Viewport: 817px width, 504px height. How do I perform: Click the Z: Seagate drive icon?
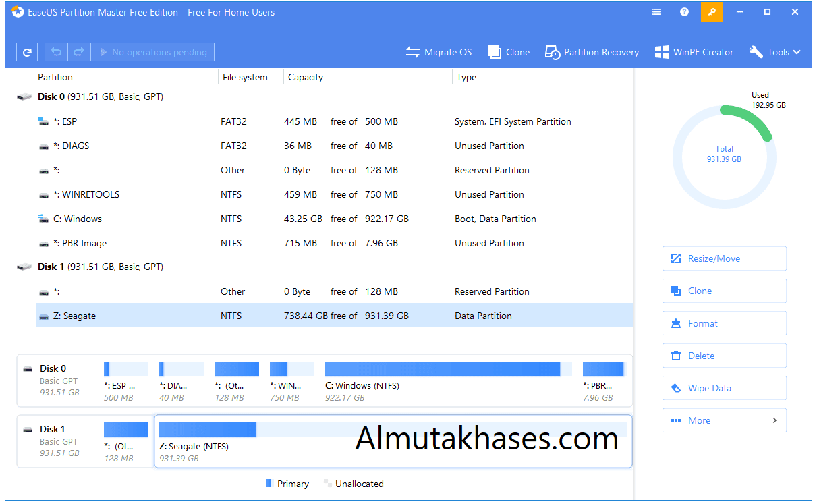pyautogui.click(x=43, y=316)
